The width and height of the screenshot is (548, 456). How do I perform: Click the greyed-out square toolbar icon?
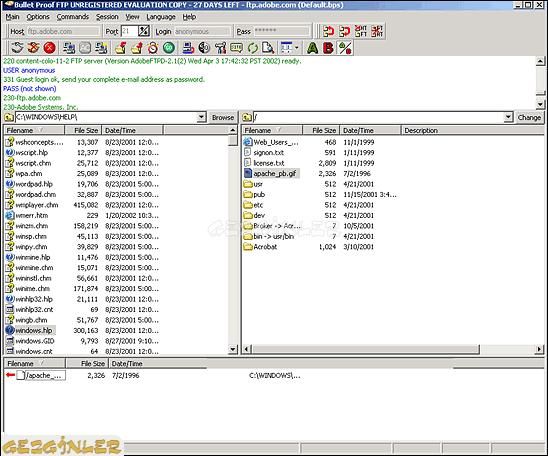pyautogui.click(x=85, y=48)
